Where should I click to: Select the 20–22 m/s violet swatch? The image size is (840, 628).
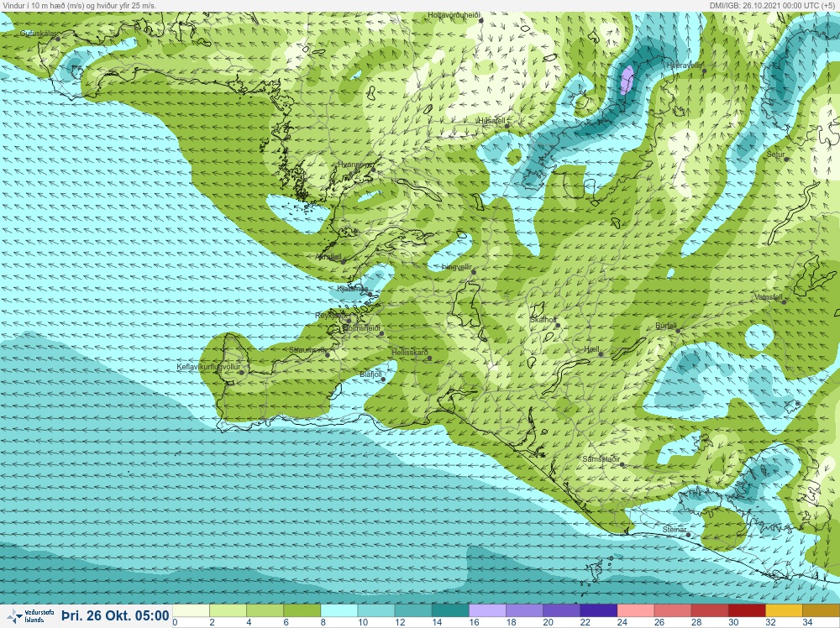(561, 611)
